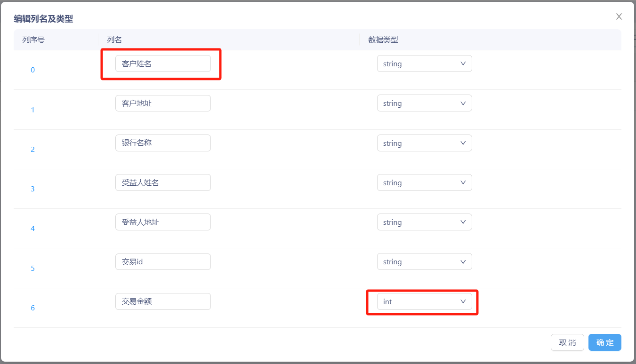Image resolution: width=636 pixels, height=364 pixels.
Task: Click the 确定 confirm button
Action: tap(604, 342)
